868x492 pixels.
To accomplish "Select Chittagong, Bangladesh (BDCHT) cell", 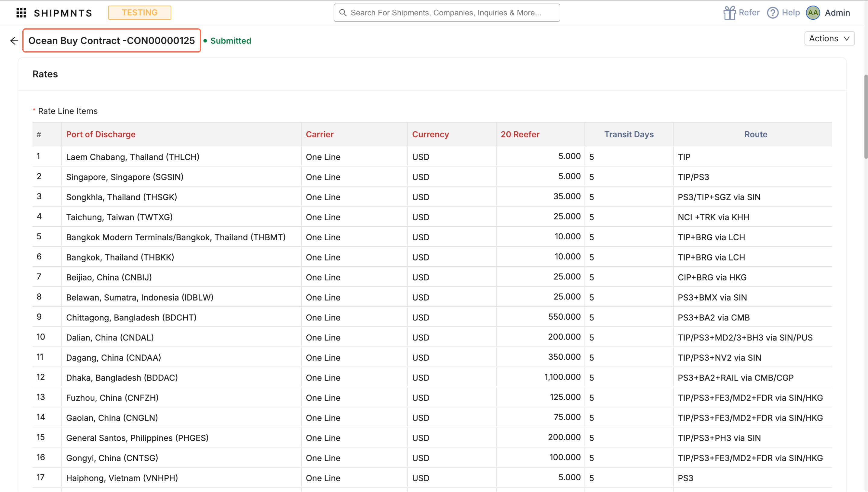I will tap(181, 317).
